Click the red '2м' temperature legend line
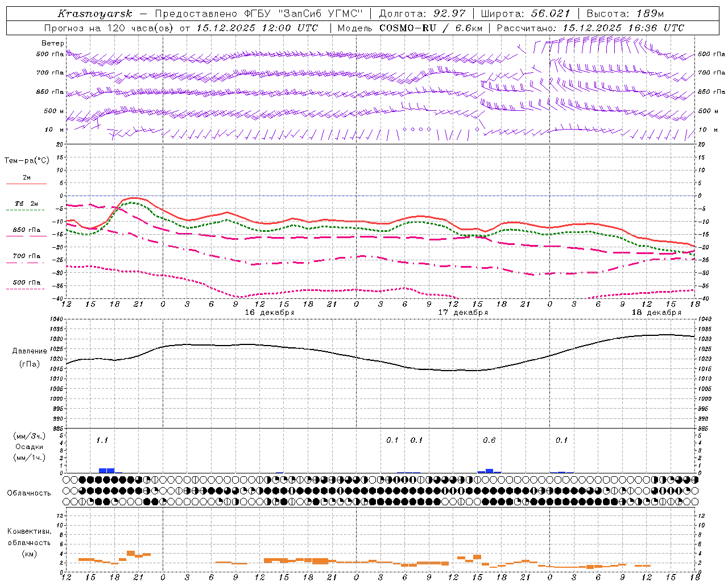This screenshot has width=728, height=582. (x=26, y=184)
